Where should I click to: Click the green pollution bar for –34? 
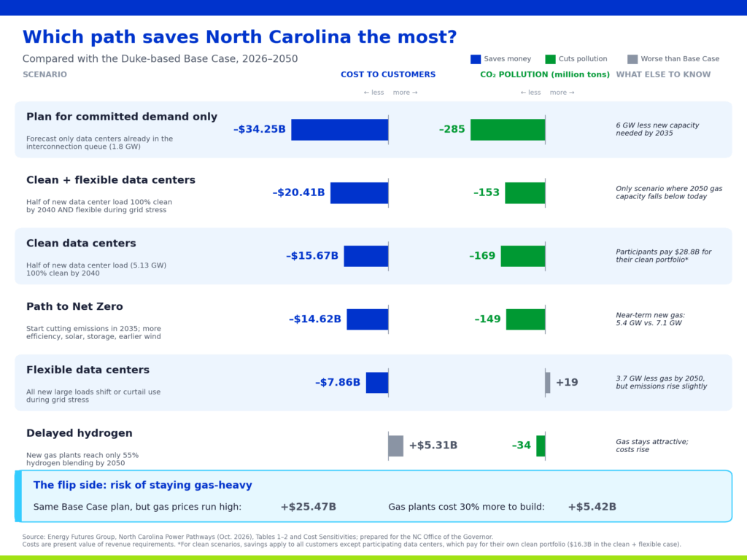(541, 446)
